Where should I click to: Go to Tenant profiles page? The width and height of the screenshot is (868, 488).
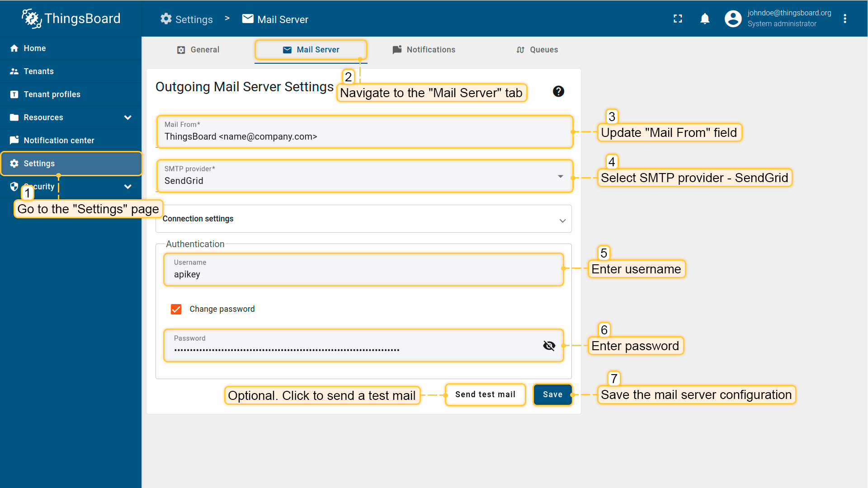pos(52,94)
